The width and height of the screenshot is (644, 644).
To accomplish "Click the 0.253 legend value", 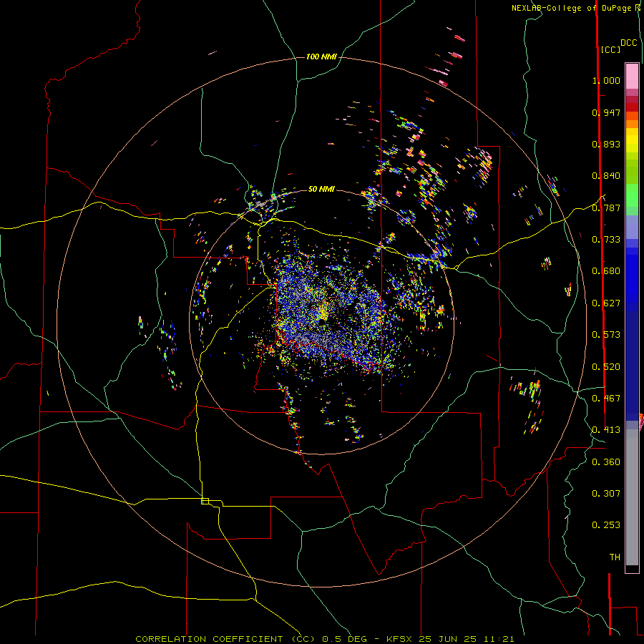I will pos(606,525).
